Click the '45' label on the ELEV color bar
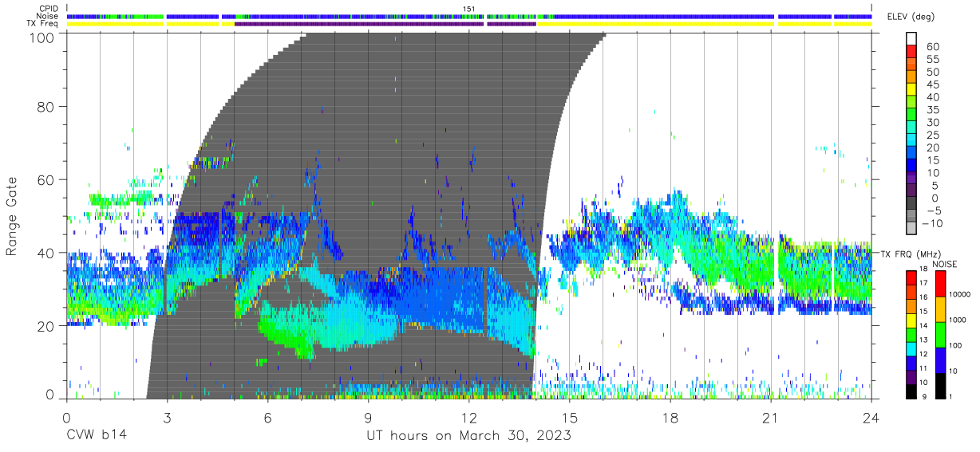This screenshot has width=980, height=452. pos(932,85)
